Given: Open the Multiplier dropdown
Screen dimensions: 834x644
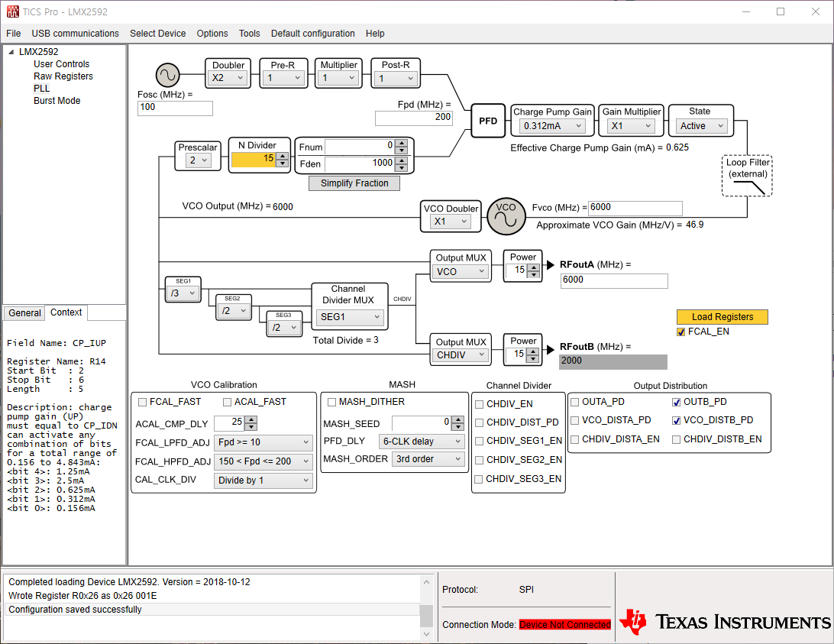Looking at the screenshot, I should click(339, 78).
